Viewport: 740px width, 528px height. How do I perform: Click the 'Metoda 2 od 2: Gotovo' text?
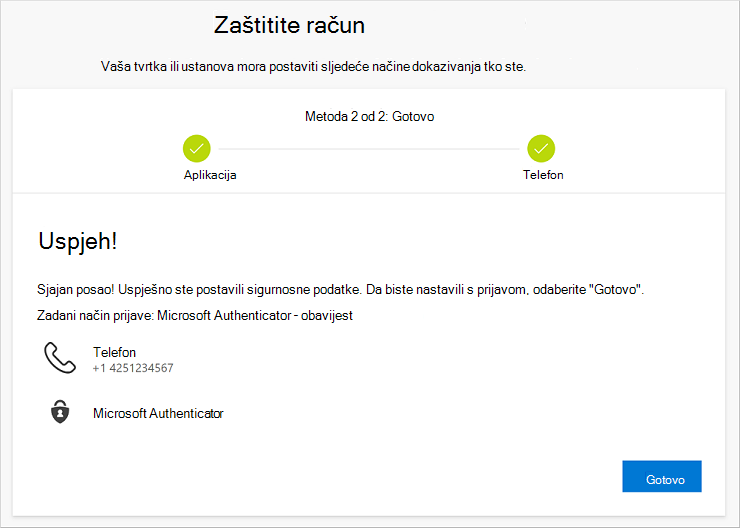click(x=370, y=116)
